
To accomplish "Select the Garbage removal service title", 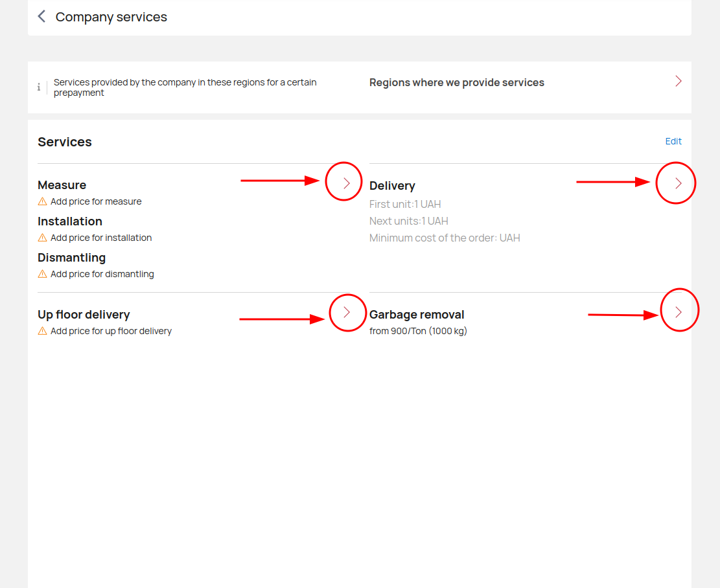I will 417,315.
